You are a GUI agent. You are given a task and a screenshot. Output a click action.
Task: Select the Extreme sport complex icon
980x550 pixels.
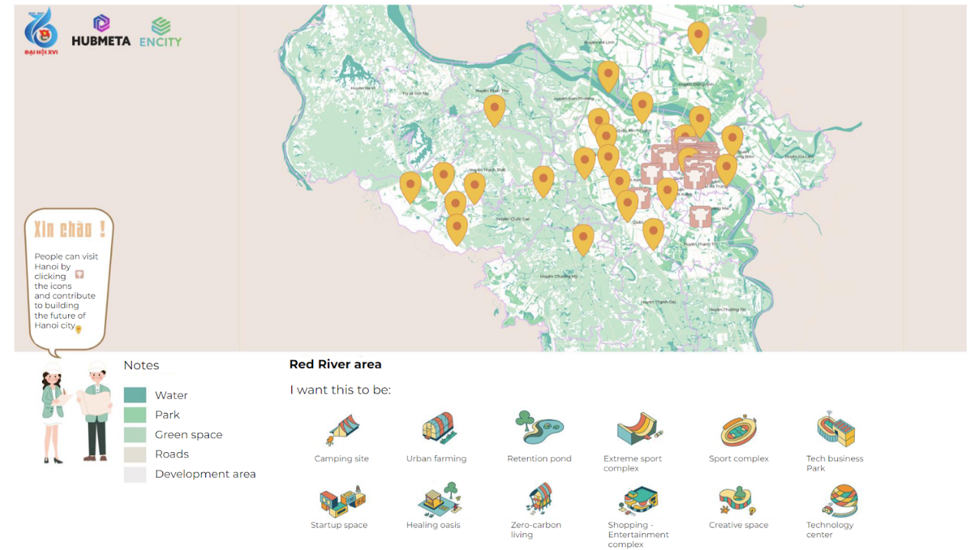[639, 428]
